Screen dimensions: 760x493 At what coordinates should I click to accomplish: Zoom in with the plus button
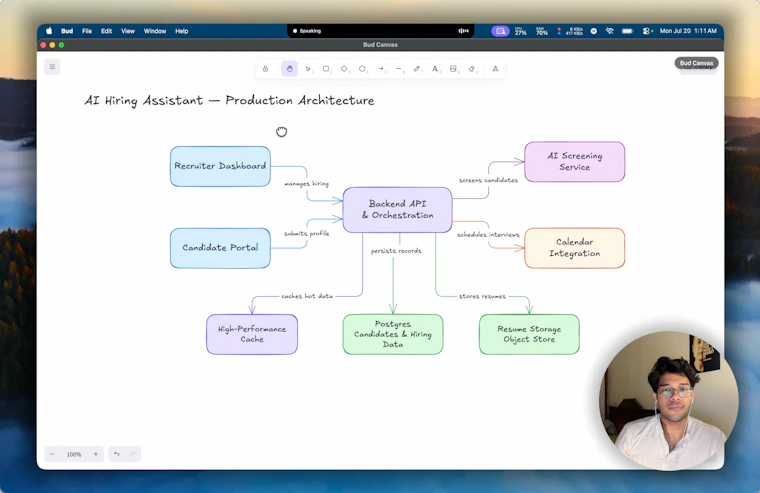pyautogui.click(x=95, y=454)
